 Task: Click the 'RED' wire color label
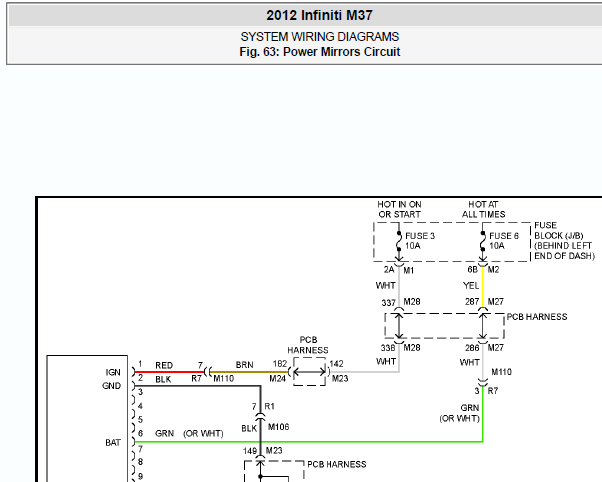pos(164,366)
